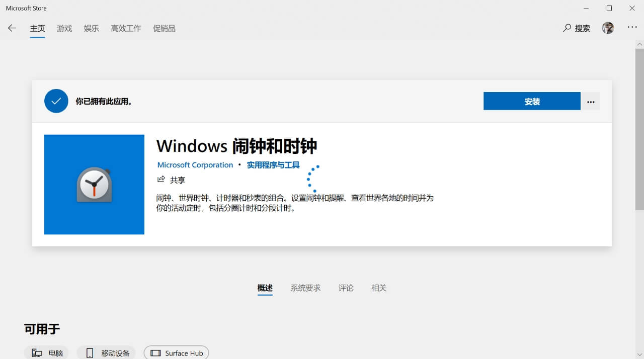Viewport: 644px width, 359px height.
Task: Switch to the 游戏 tab
Action: click(64, 28)
